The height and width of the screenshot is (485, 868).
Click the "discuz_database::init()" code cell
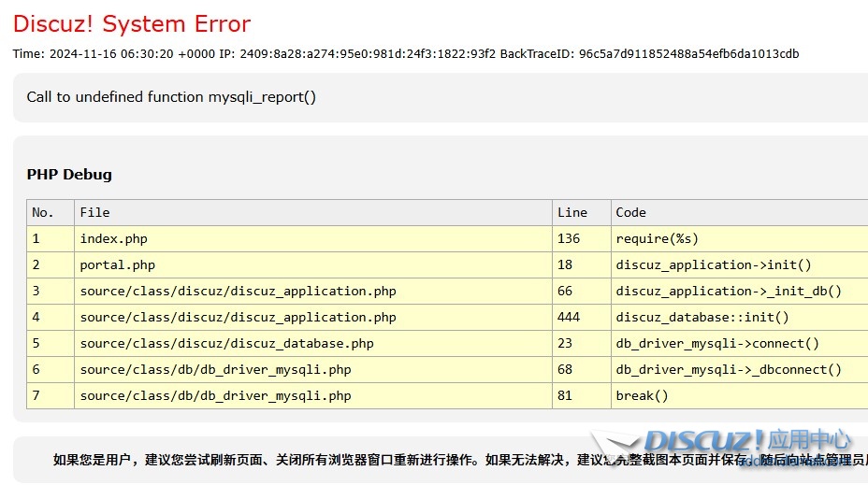(702, 317)
